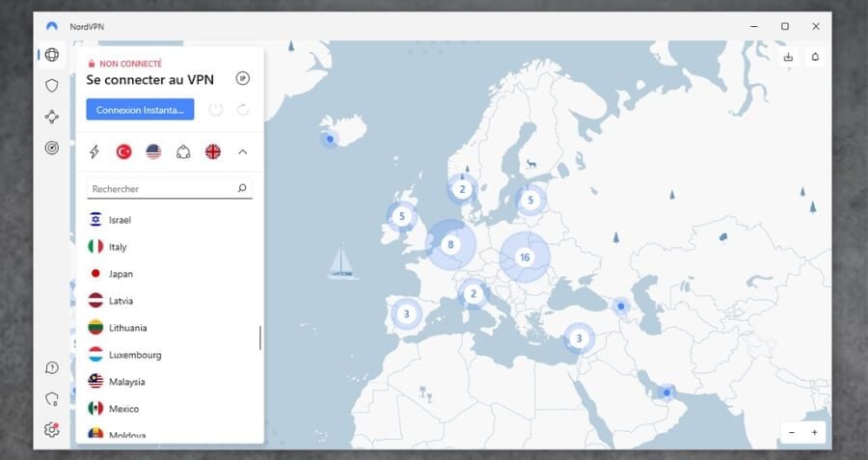Viewport: 868px width, 460px height.
Task: Maximize the NordVPN window
Action: 785,27
